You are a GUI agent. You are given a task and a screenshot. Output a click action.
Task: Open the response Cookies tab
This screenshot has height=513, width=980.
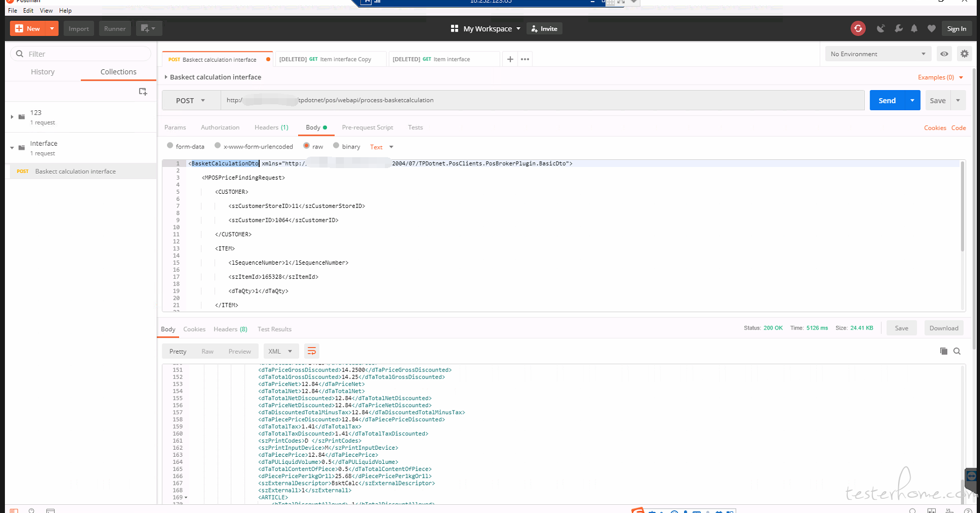click(x=194, y=329)
